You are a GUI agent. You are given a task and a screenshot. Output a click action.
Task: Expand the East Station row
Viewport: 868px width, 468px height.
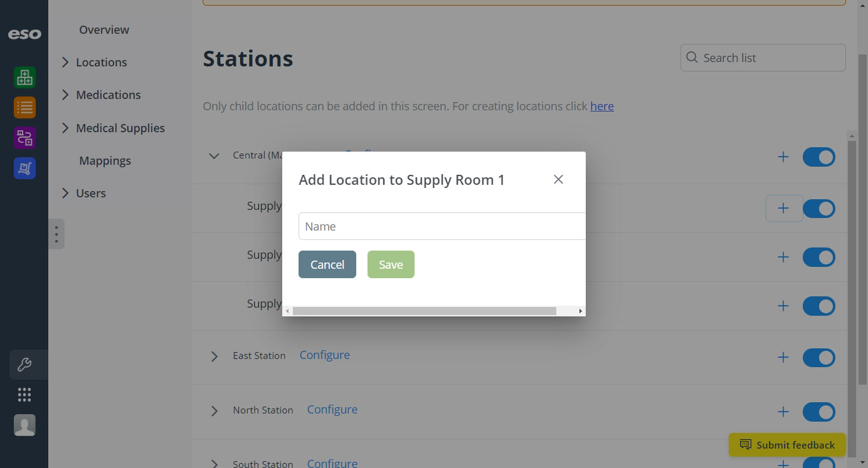click(214, 356)
